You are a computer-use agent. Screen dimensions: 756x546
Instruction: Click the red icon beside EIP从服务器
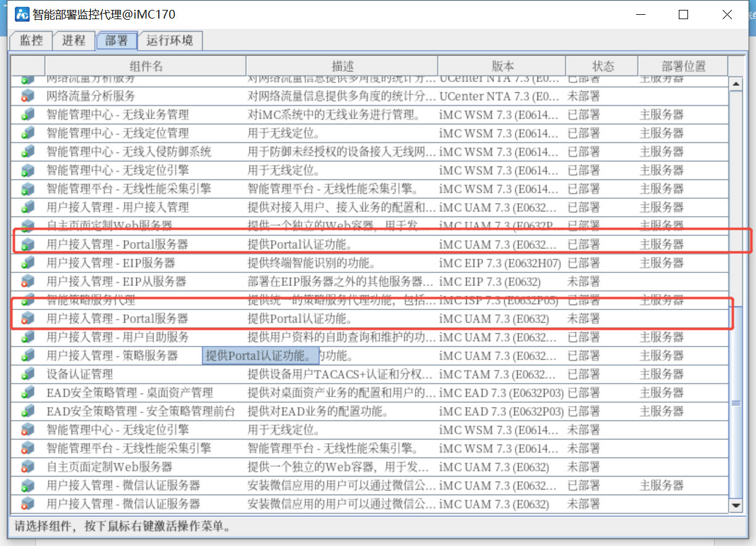pyautogui.click(x=28, y=282)
